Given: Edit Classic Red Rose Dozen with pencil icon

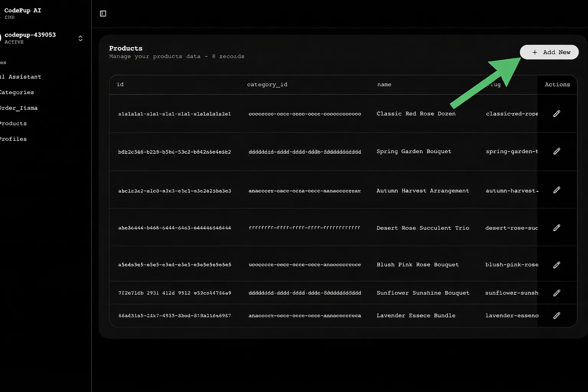Looking at the screenshot, I should [557, 113].
